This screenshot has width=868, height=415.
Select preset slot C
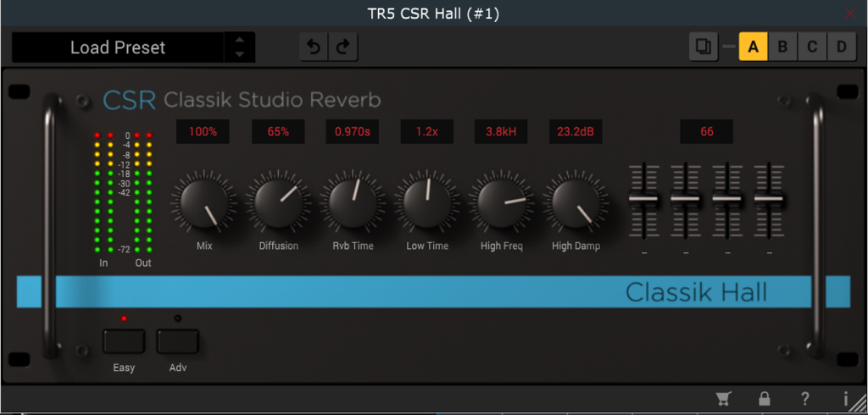812,47
